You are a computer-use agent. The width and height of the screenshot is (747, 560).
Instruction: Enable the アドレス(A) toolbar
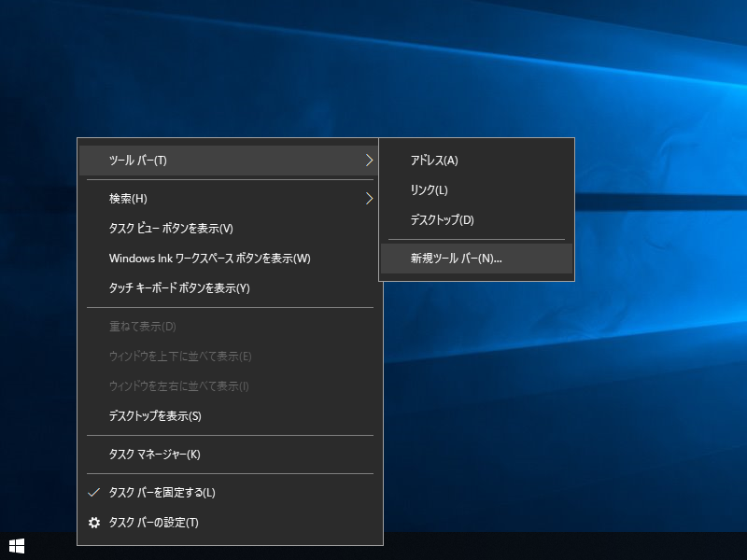476,161
